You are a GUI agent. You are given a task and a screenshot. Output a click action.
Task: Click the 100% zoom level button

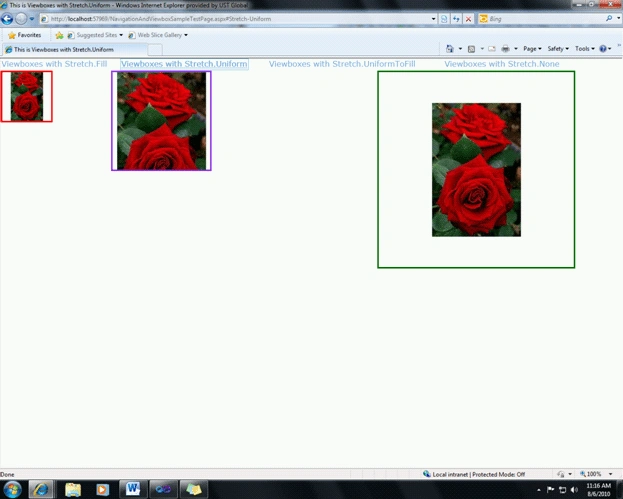590,474
